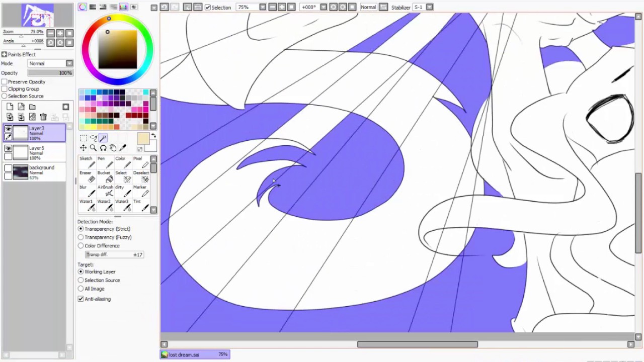The width and height of the screenshot is (644, 362).
Task: Open the color panel options dropdown arrow
Action: [154, 8]
